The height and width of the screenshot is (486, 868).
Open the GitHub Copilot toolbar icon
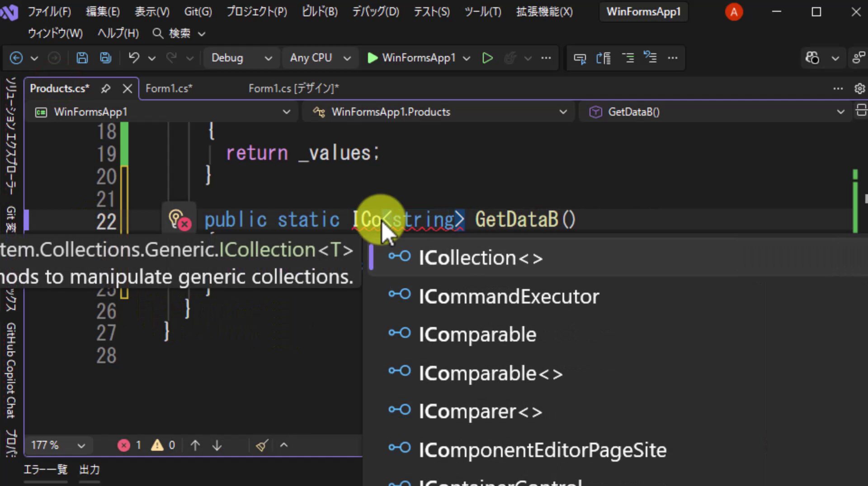click(x=812, y=58)
